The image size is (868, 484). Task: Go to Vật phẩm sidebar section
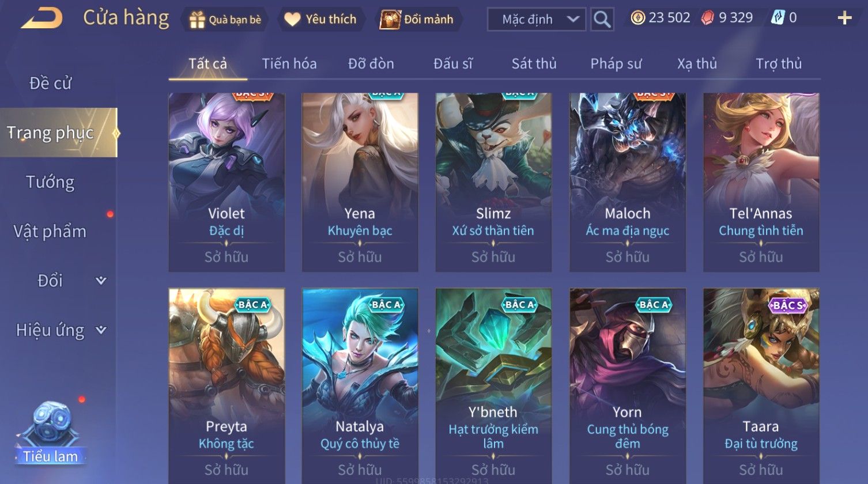point(50,232)
